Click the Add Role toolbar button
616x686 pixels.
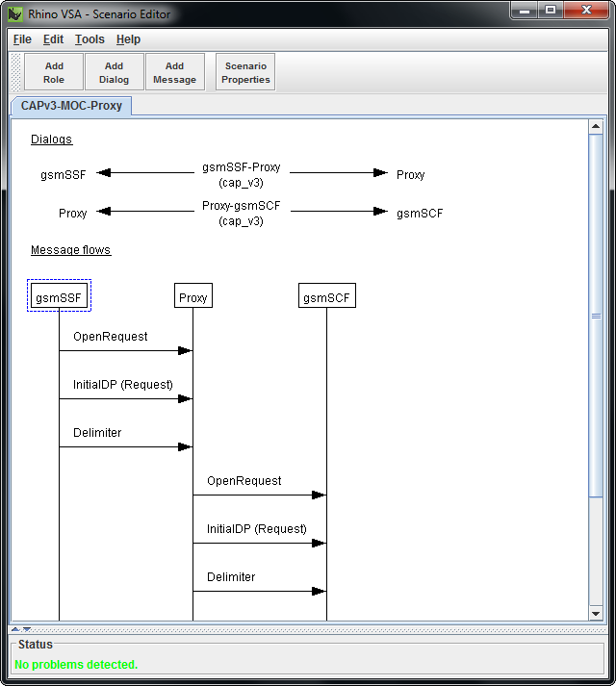point(54,73)
